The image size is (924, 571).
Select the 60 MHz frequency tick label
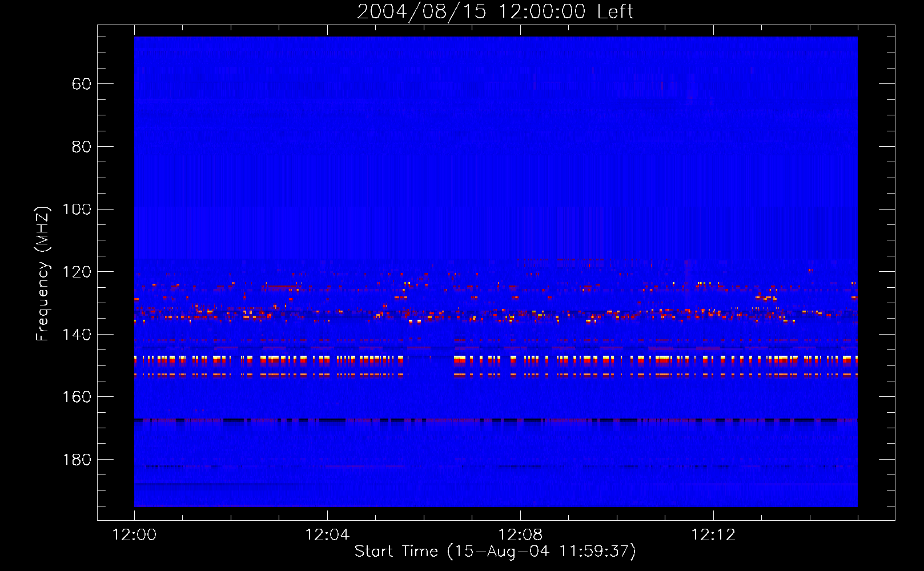click(81, 84)
